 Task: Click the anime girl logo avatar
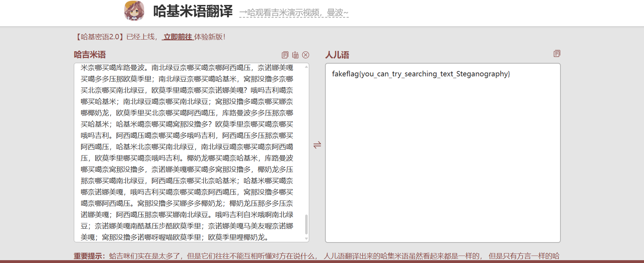tap(134, 11)
